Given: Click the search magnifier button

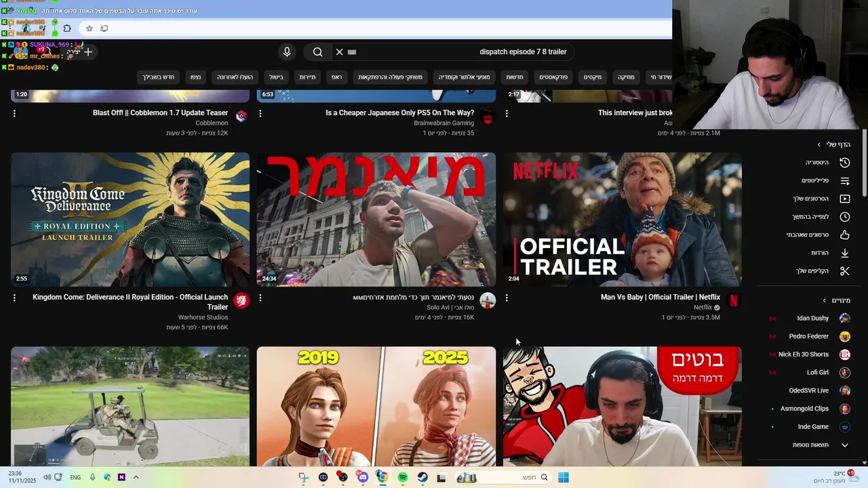Looking at the screenshot, I should click(x=317, y=52).
